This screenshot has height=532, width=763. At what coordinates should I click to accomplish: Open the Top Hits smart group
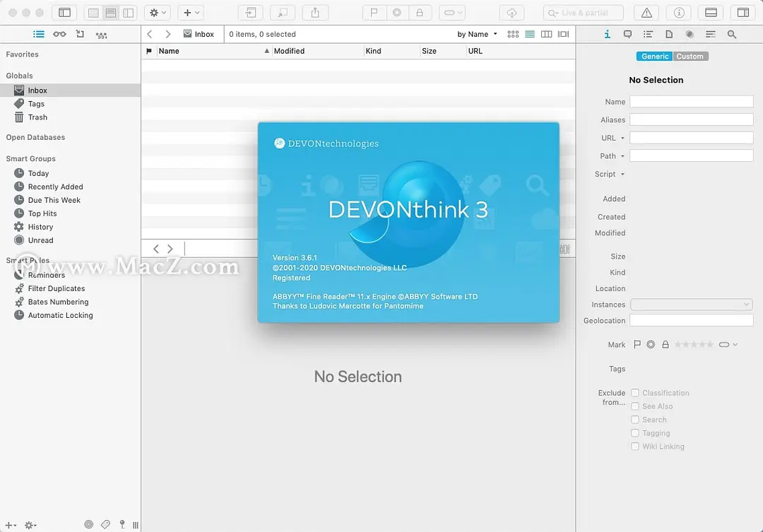tap(70, 213)
